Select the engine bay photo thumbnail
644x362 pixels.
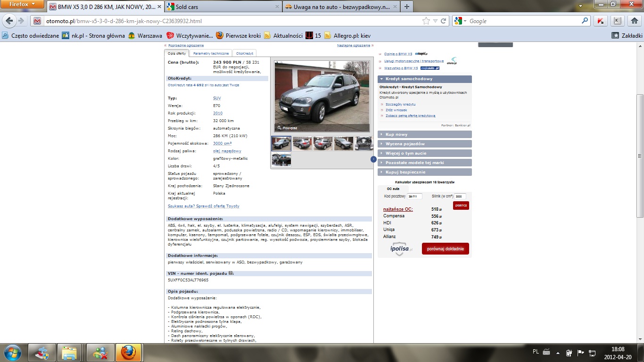click(x=364, y=144)
